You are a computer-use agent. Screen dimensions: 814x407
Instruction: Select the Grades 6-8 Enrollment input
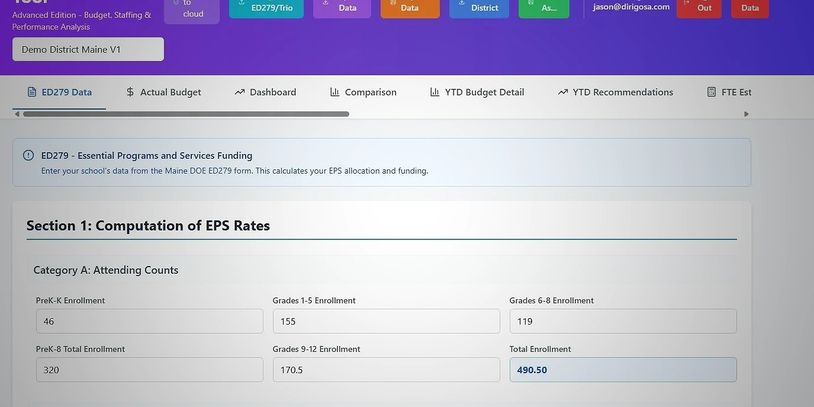[x=623, y=321]
